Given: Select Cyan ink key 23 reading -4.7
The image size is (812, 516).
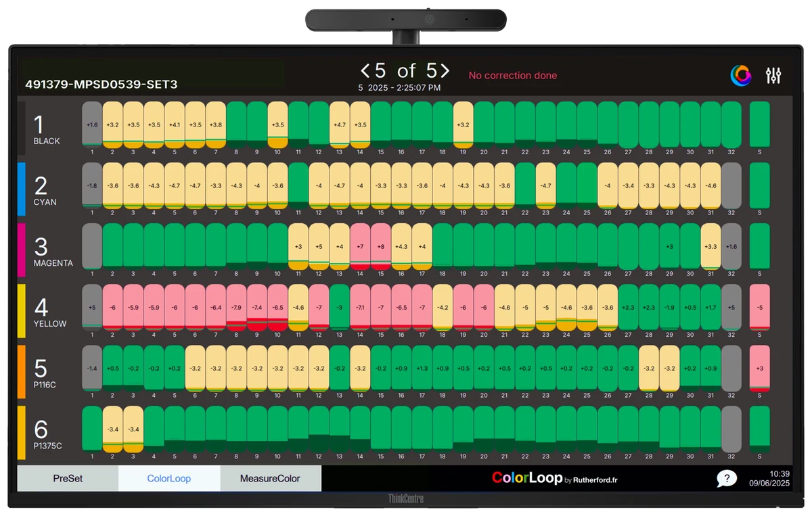Looking at the screenshot, I should (x=546, y=185).
